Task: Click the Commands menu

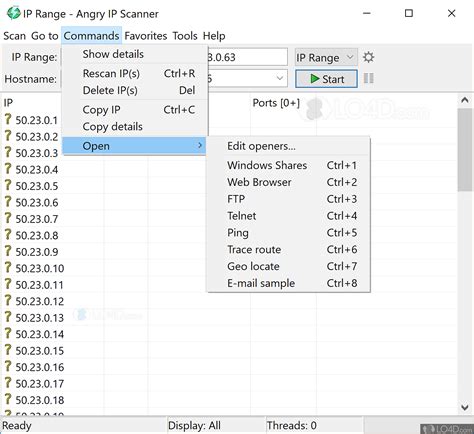Action: point(91,36)
